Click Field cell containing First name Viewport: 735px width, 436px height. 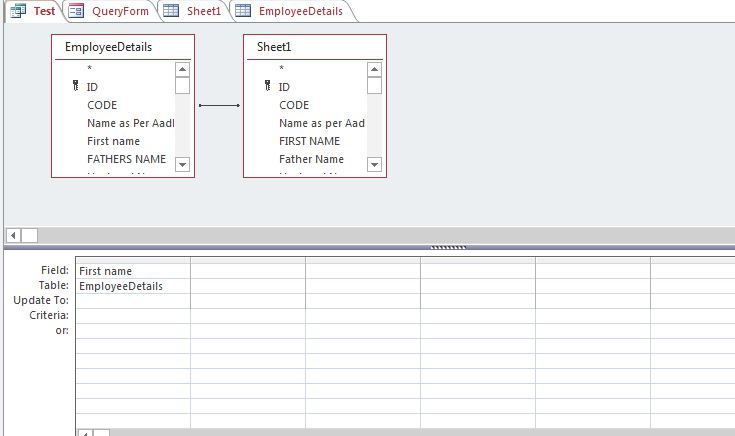(133, 271)
